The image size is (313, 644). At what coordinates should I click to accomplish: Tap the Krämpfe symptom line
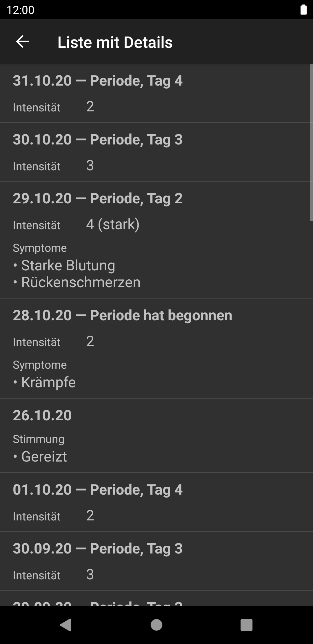tap(48, 382)
